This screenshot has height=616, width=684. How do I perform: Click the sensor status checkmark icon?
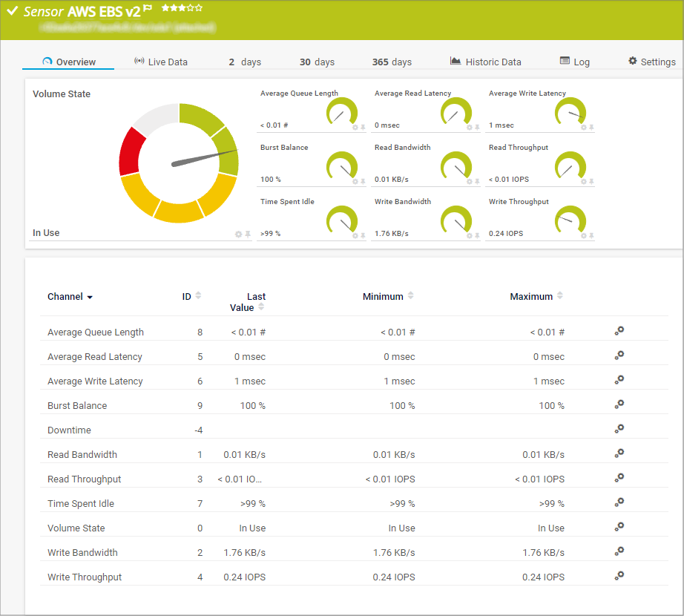point(12,11)
